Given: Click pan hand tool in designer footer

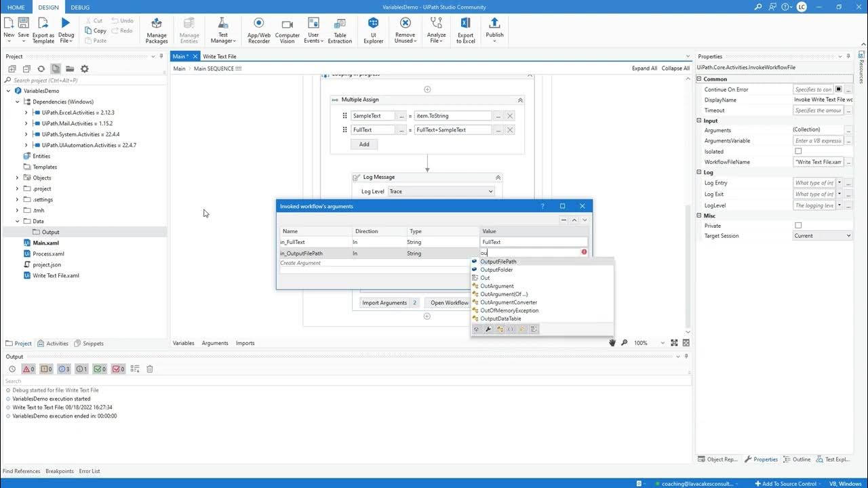Looking at the screenshot, I should tap(612, 343).
